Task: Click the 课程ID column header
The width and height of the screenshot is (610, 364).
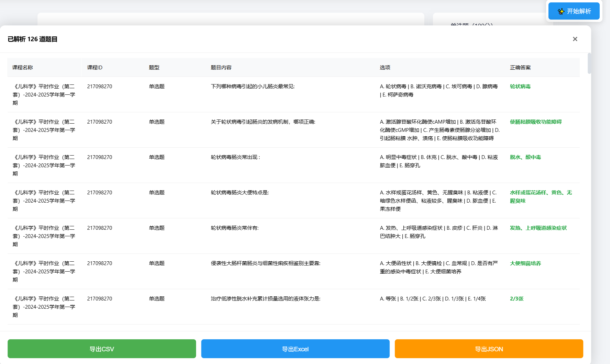Action: click(x=95, y=68)
